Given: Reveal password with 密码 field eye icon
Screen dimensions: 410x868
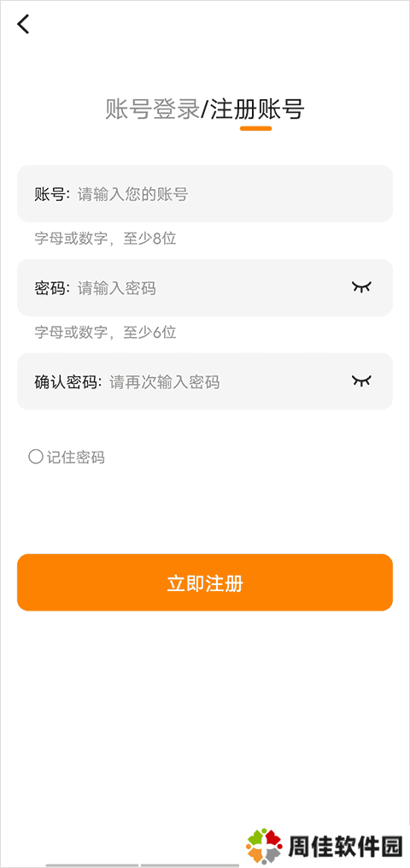Looking at the screenshot, I should (x=362, y=286).
